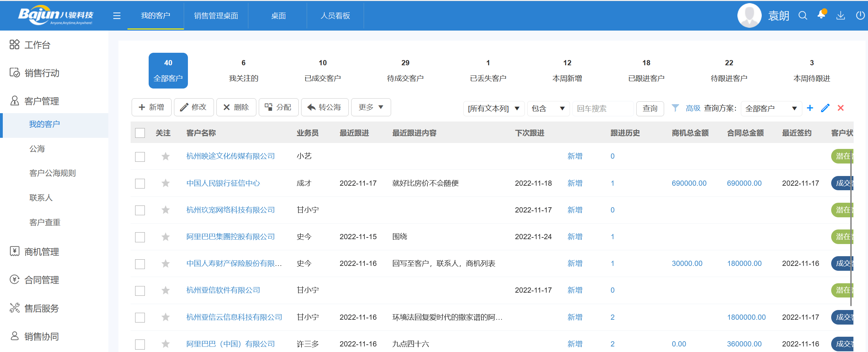Open the hamburger menu next to logo
This screenshot has width=868, height=352.
pyautogui.click(x=117, y=16)
